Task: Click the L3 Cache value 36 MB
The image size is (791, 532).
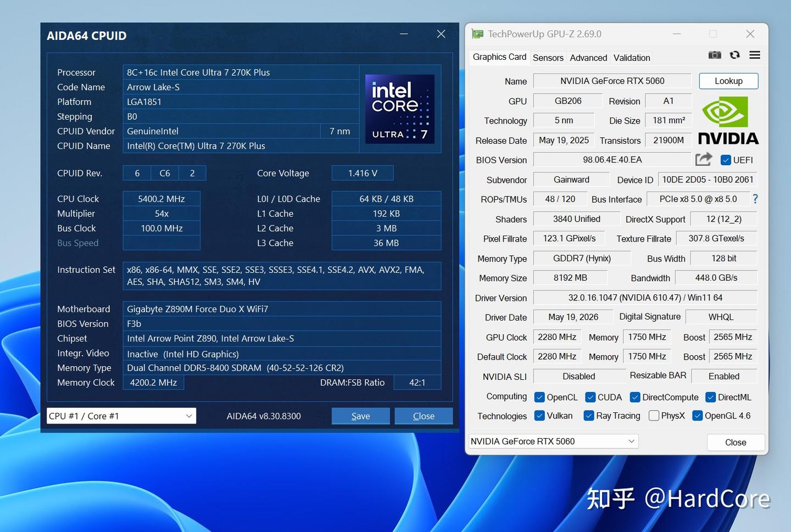Action: tap(386, 243)
